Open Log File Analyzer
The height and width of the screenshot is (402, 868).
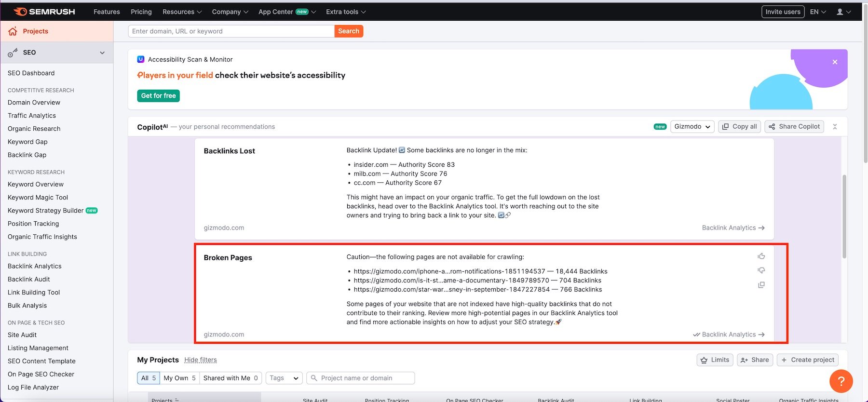point(33,388)
